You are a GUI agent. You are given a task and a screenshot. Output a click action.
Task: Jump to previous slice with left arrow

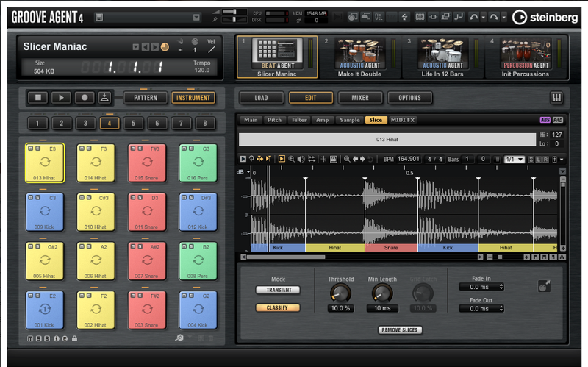(355, 159)
